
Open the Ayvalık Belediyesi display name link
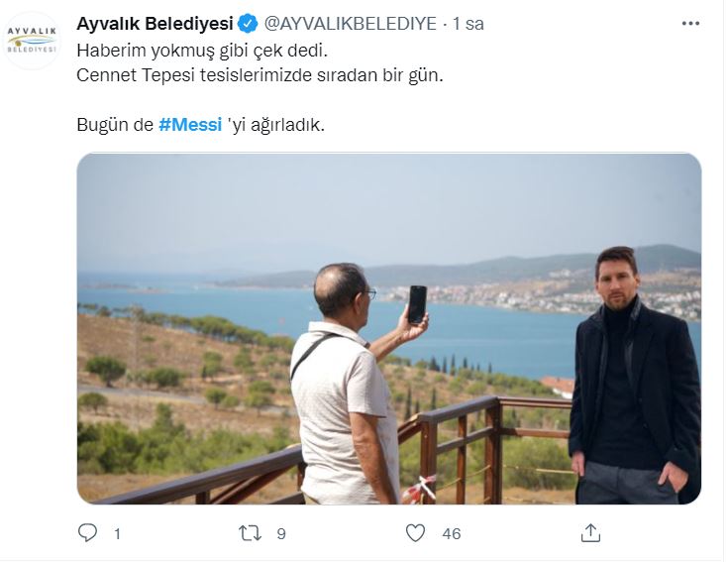coord(155,24)
